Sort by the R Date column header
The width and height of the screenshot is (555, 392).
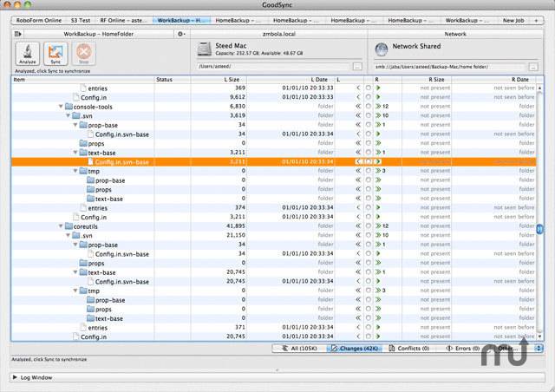click(494, 79)
